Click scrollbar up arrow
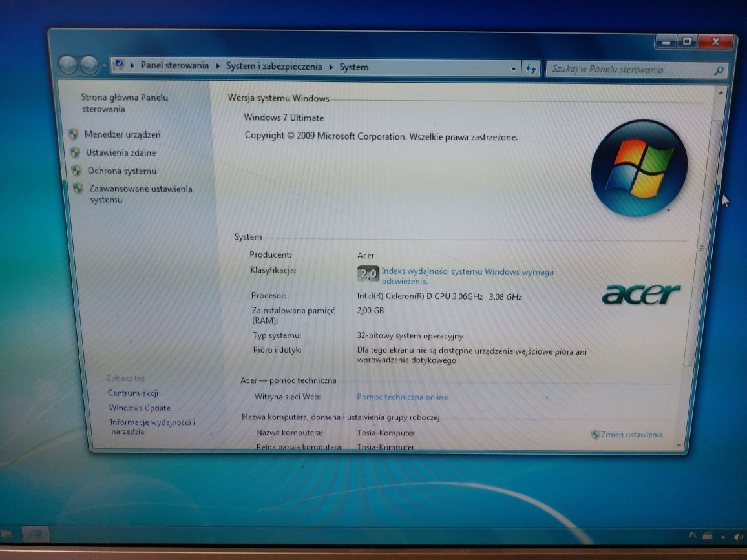Image resolution: width=747 pixels, height=560 pixels. pyautogui.click(x=721, y=92)
